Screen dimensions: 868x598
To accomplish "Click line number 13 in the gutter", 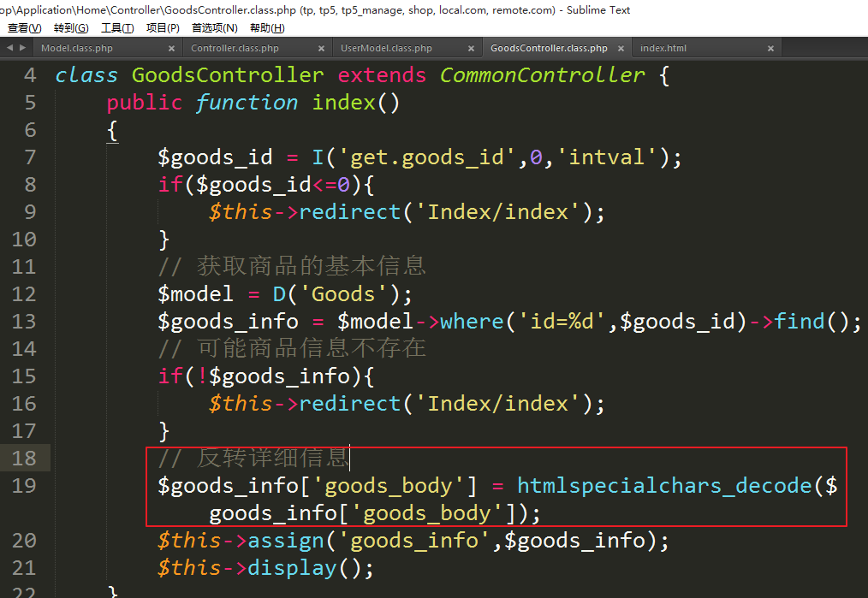I will click(x=25, y=322).
